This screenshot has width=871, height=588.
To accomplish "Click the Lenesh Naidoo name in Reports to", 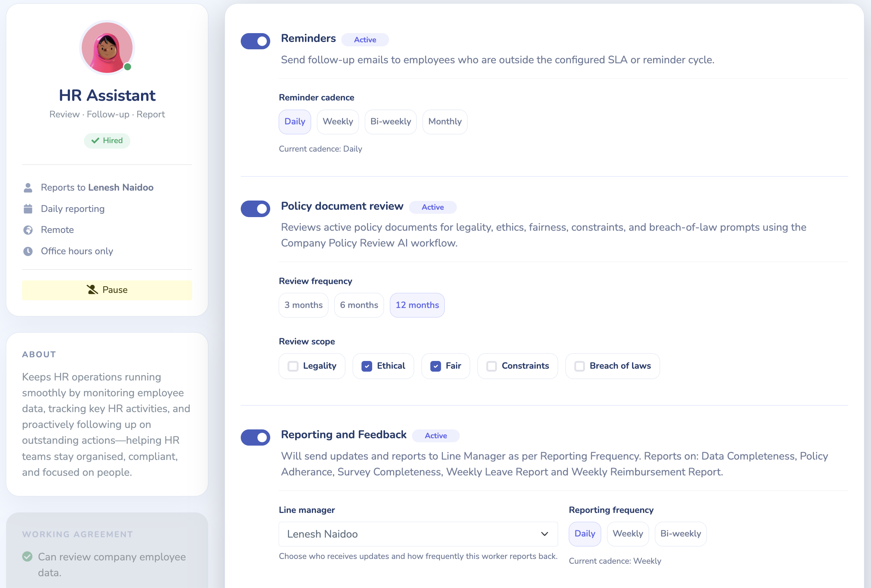I will point(121,188).
